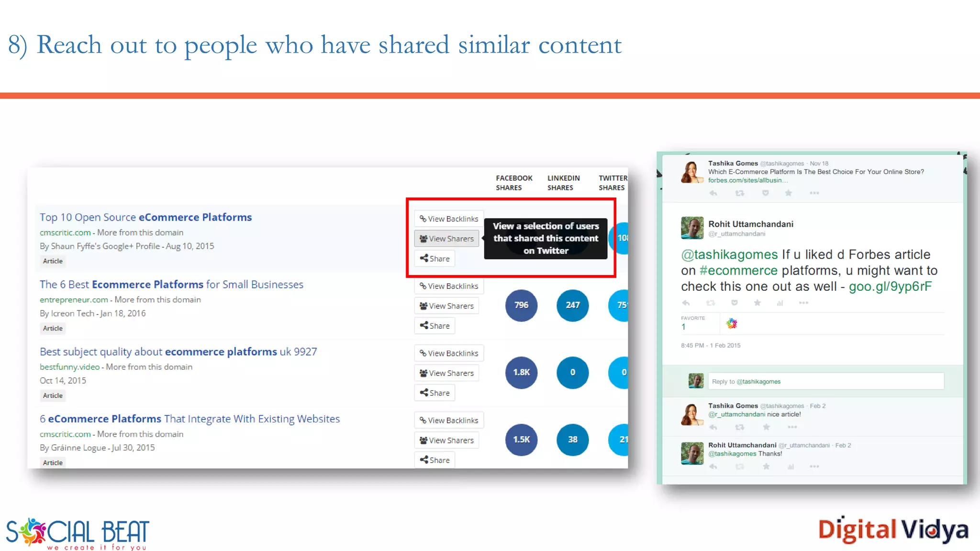Reply icon under Tashika's 'nice article!' tweet

click(713, 427)
